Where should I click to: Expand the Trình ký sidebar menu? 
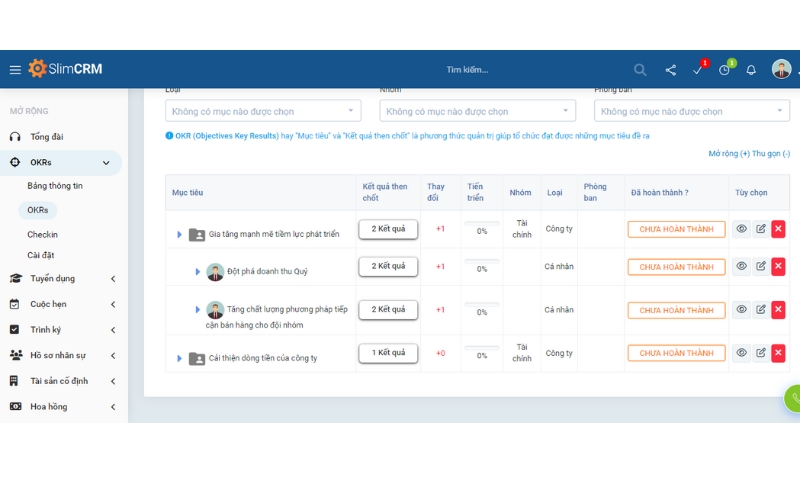113,330
